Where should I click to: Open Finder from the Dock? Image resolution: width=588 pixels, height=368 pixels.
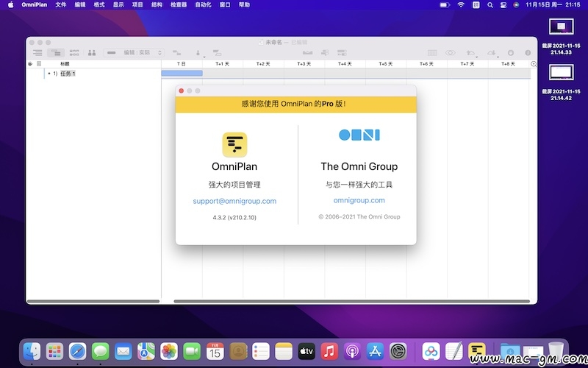click(32, 352)
